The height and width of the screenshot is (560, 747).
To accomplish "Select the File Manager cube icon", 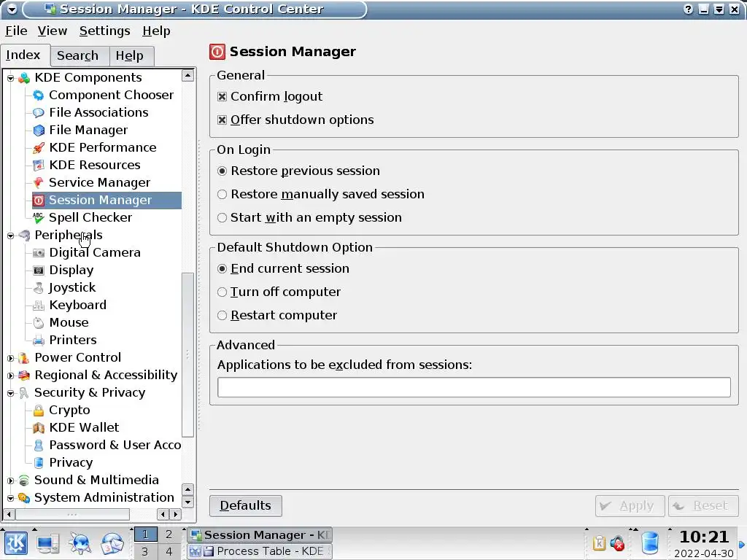I will pos(39,130).
